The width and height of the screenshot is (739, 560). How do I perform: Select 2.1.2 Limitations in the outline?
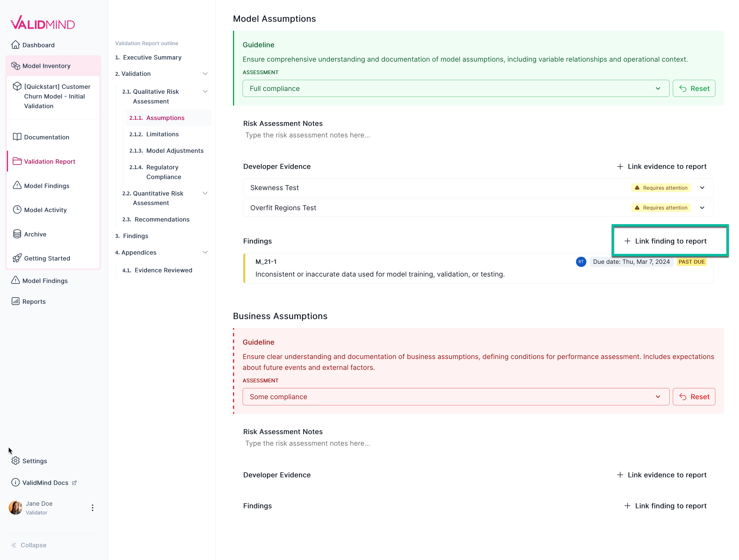[x=154, y=134]
